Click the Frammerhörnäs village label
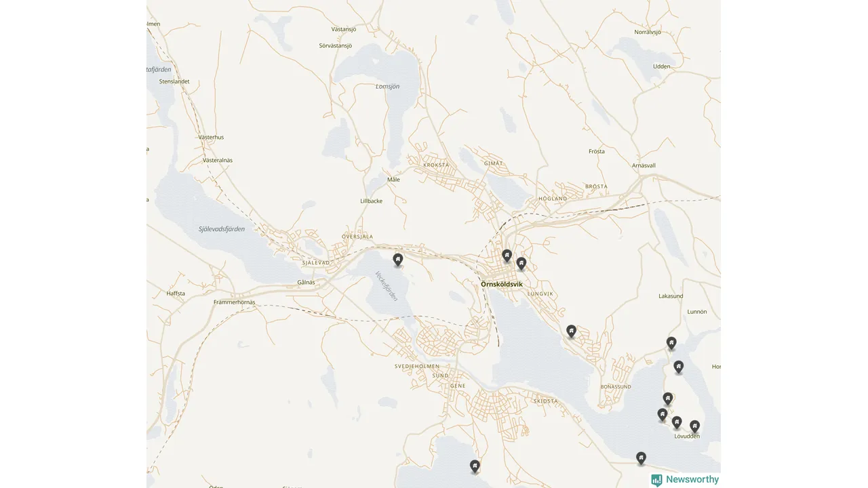This screenshot has height=488, width=868. coord(234,302)
